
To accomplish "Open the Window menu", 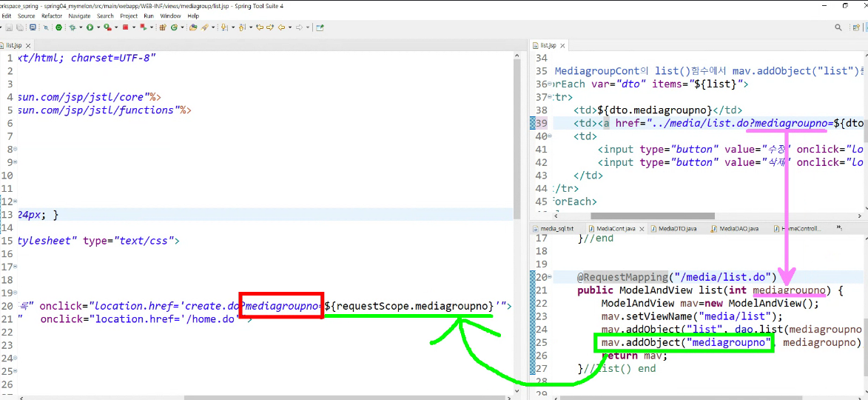I will coord(170,16).
